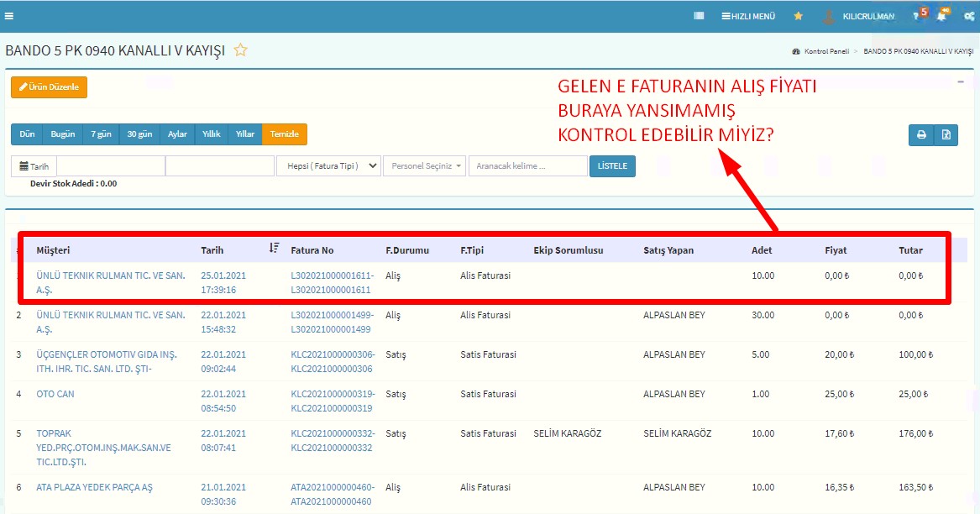Toggle favorite star next to page title
Image resolution: width=980 pixels, height=514 pixels.
pyautogui.click(x=241, y=50)
